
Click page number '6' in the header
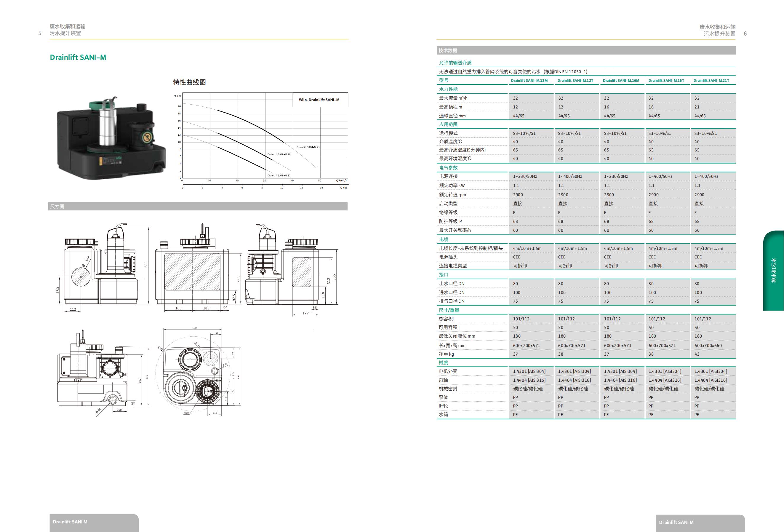click(745, 34)
